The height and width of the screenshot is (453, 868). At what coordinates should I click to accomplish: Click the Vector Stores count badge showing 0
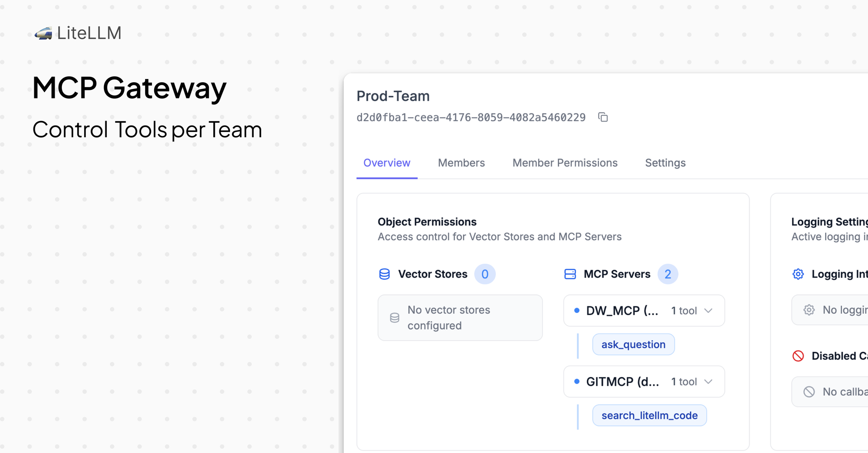click(x=485, y=274)
